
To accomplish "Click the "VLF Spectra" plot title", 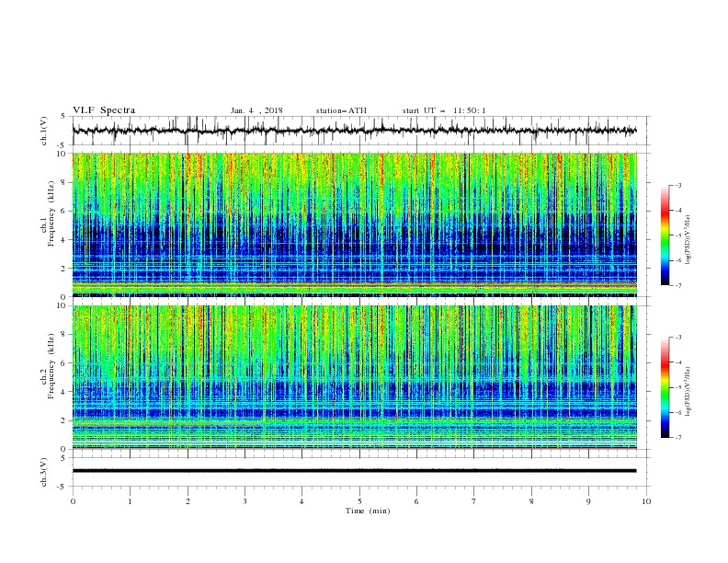I will coord(104,110).
